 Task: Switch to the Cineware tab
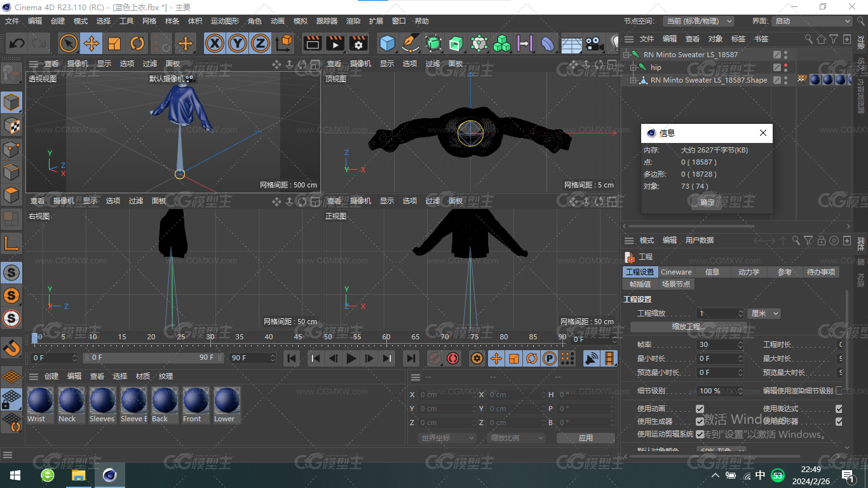click(x=676, y=272)
